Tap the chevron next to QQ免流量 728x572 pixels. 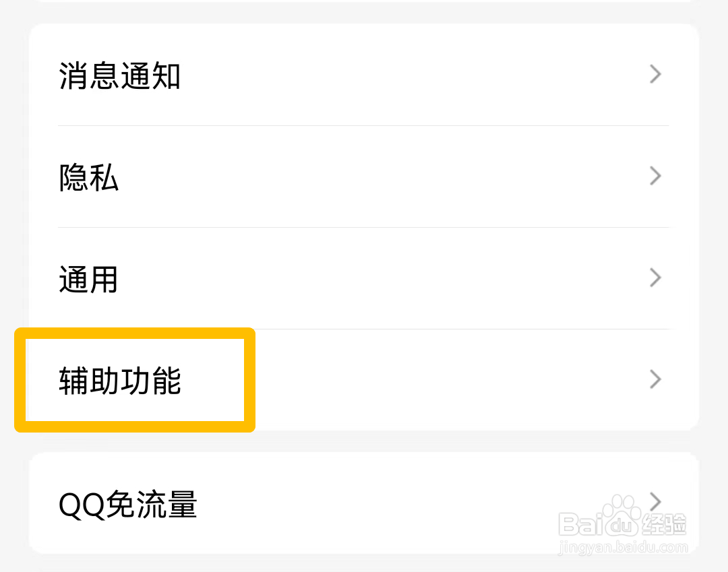(655, 501)
